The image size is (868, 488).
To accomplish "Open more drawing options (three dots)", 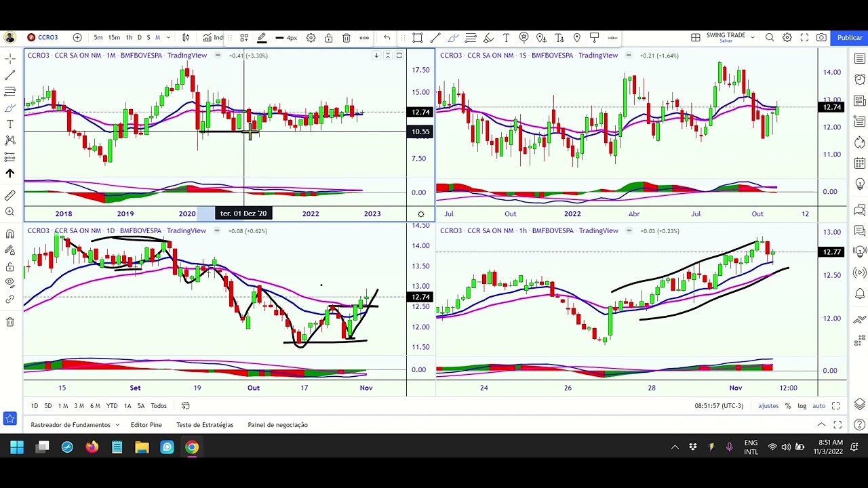I will point(364,37).
